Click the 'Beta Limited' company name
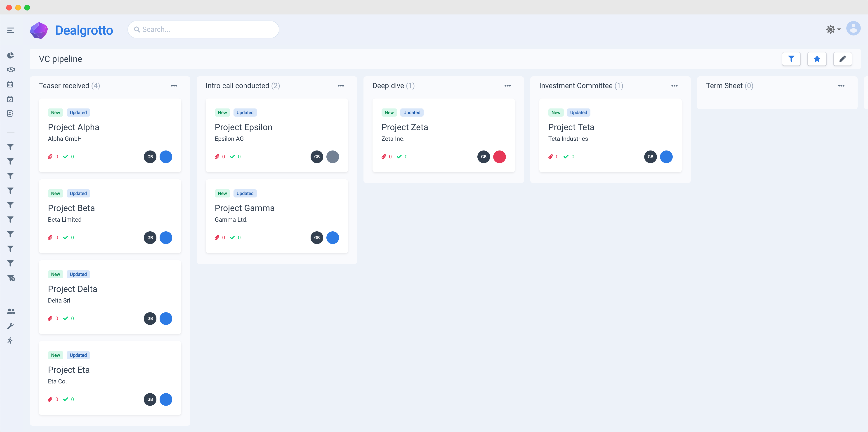The height and width of the screenshot is (432, 868). (x=65, y=220)
